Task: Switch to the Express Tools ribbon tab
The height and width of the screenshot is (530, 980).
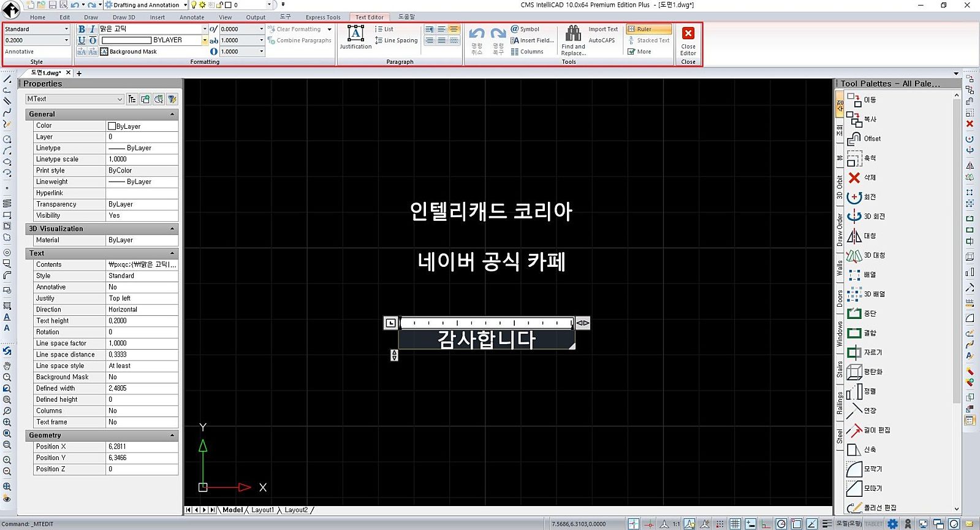Action: click(323, 17)
